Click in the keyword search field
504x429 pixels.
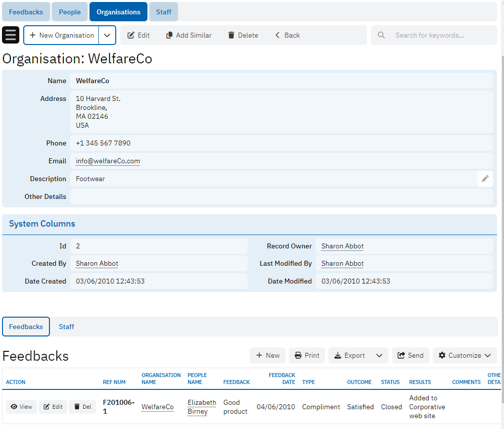[x=440, y=35]
